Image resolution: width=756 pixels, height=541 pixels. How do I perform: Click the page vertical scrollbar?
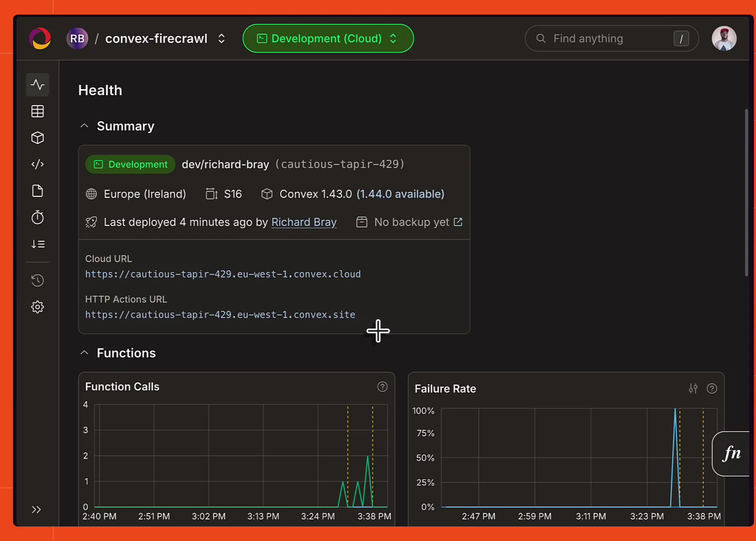pos(746,193)
